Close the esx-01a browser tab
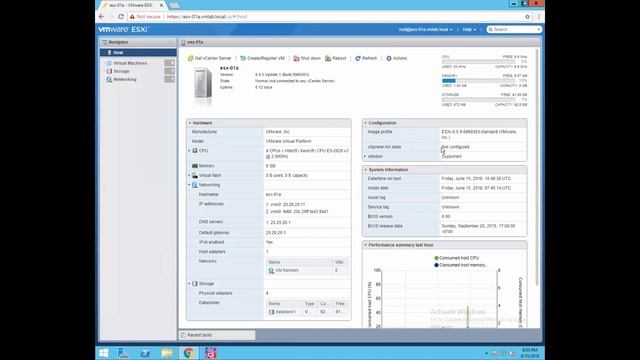The height and width of the screenshot is (360, 640). pyautogui.click(x=162, y=5)
